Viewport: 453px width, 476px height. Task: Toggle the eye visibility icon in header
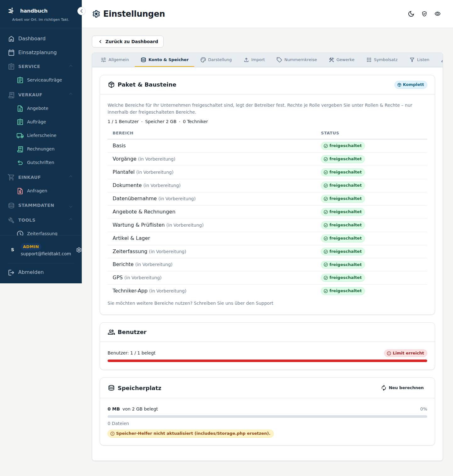click(438, 14)
